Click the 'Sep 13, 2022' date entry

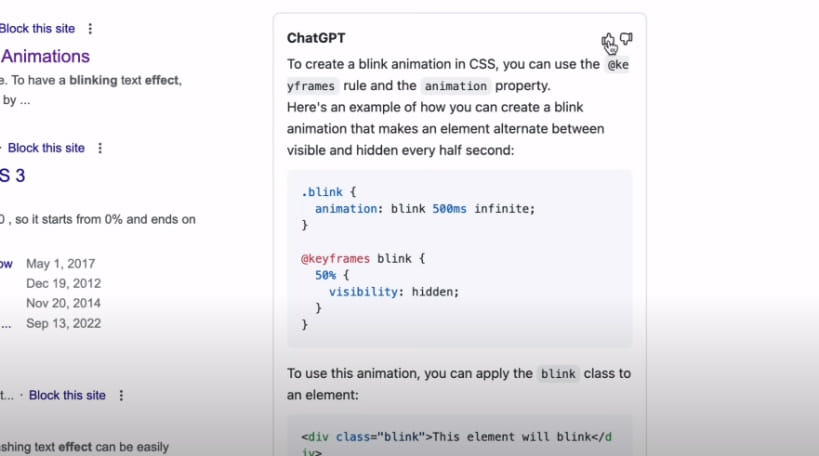tap(64, 324)
